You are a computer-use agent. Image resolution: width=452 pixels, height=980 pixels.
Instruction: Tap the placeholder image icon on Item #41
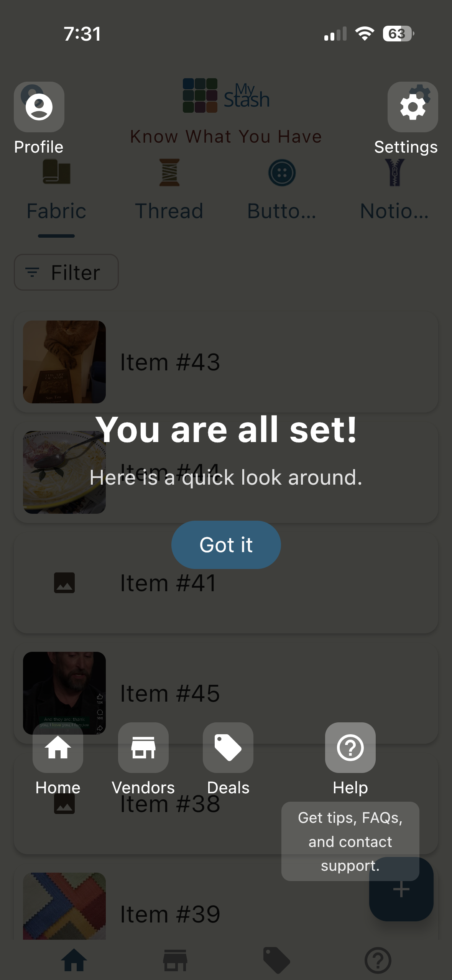pyautogui.click(x=64, y=583)
